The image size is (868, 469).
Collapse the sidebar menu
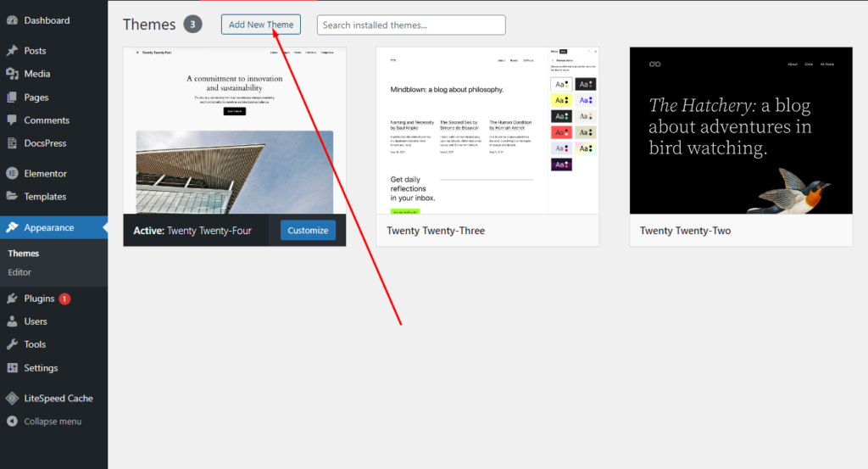(51, 422)
